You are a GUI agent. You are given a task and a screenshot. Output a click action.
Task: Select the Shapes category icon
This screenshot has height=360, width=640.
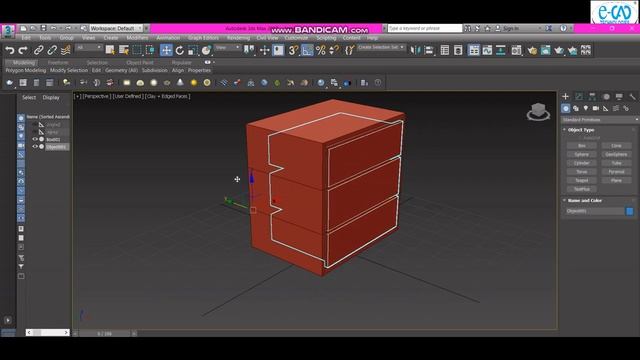[576, 109]
